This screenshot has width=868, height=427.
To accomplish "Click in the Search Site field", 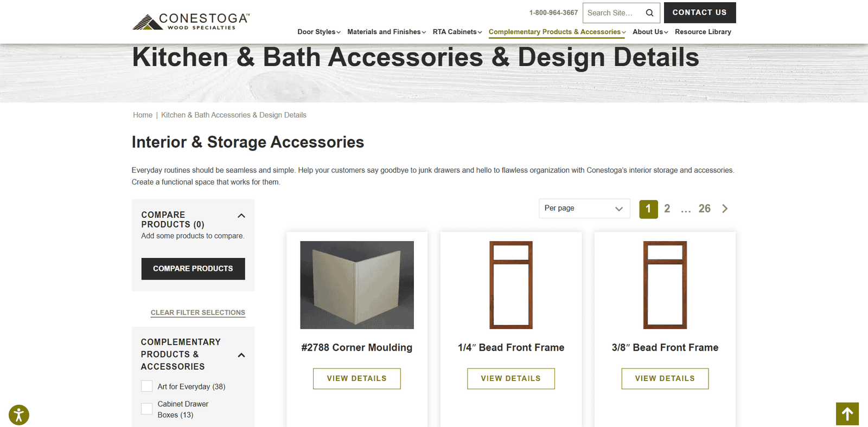I will 613,13.
